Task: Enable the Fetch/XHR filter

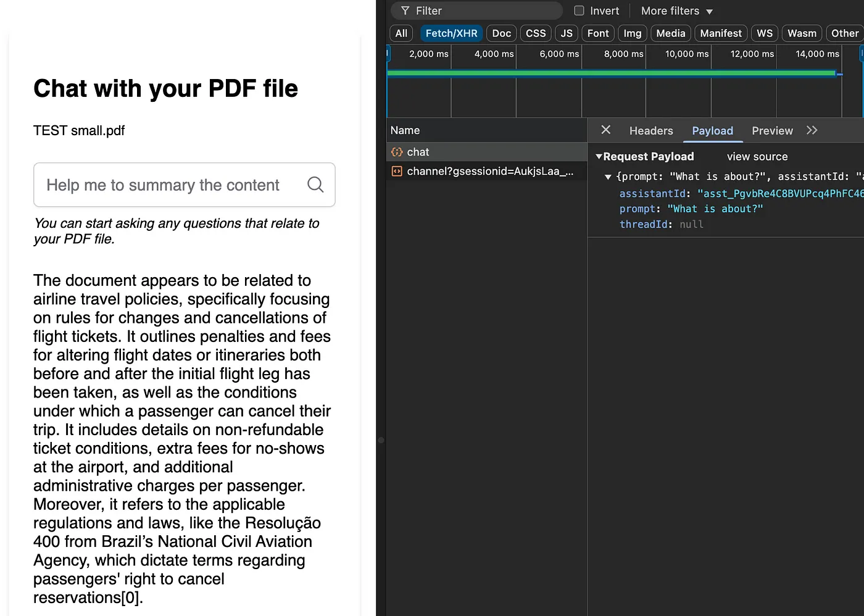Action: click(451, 33)
